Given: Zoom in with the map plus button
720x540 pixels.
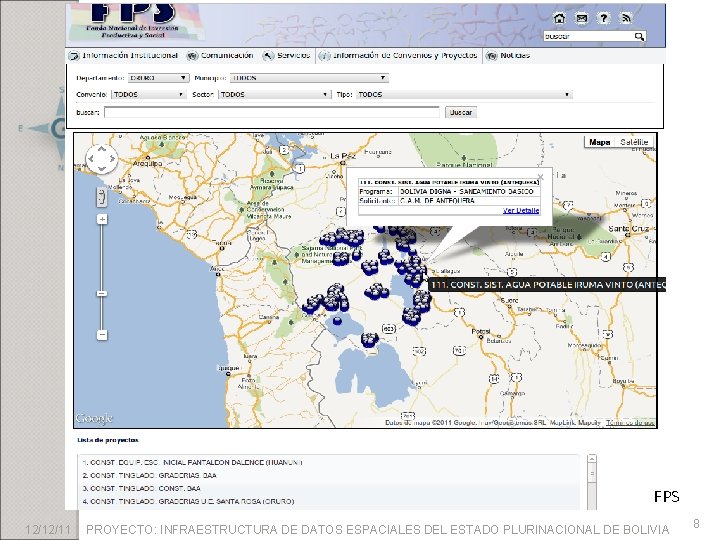Looking at the screenshot, I should pos(102,219).
